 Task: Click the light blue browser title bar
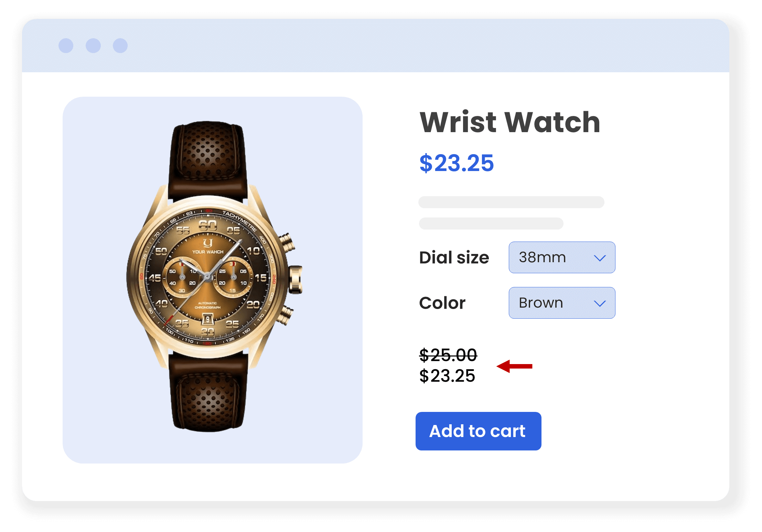click(376, 45)
